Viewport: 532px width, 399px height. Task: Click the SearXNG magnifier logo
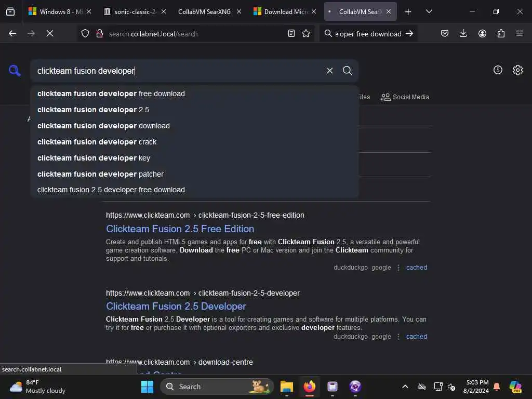click(x=15, y=71)
